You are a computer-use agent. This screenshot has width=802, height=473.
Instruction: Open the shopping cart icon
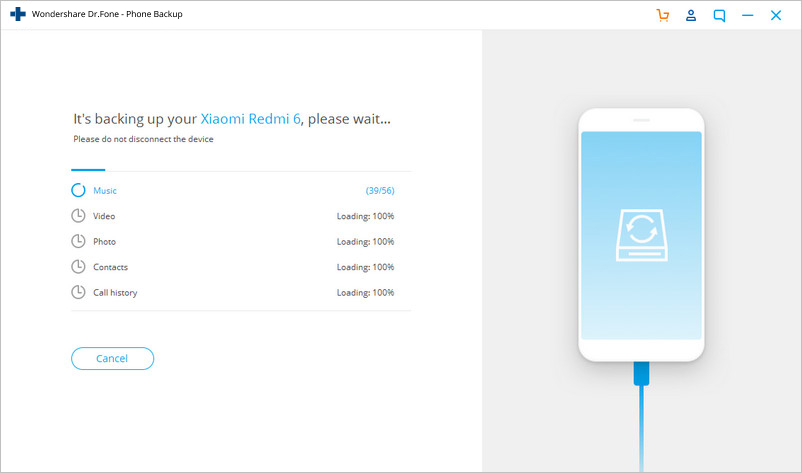662,15
